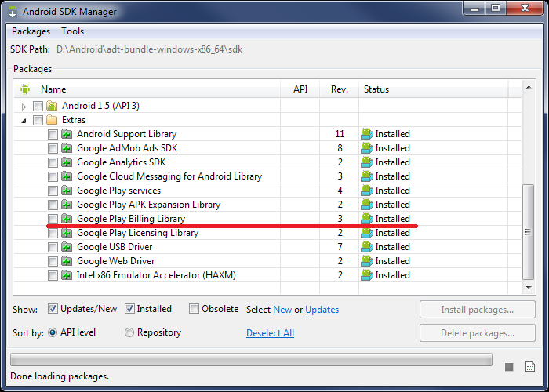Open the Packages menu
Screen dimensions: 549x392
(x=31, y=31)
